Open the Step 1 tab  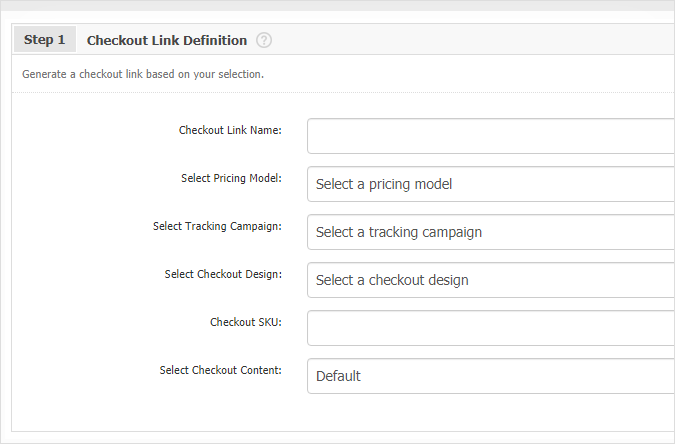(x=44, y=40)
